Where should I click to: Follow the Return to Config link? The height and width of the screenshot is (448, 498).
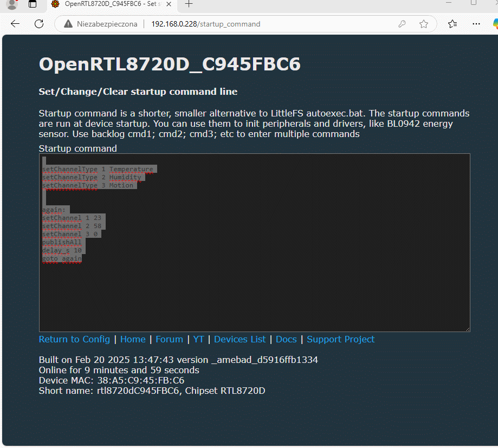(74, 340)
